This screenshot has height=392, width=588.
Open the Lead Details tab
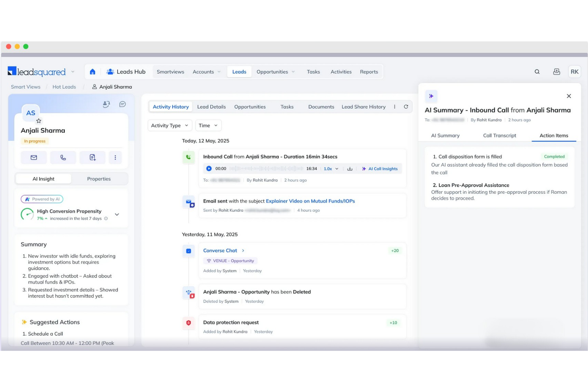pyautogui.click(x=211, y=106)
